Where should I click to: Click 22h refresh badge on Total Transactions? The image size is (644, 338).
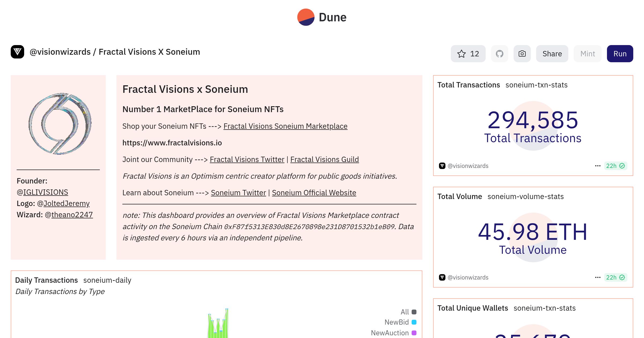[616, 166]
